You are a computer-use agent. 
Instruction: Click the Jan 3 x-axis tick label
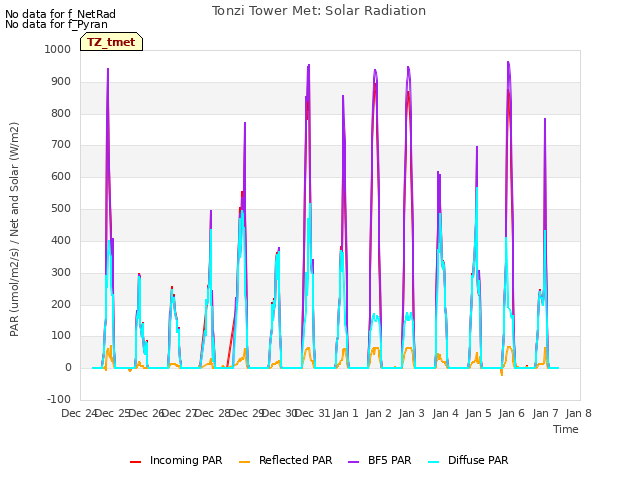412,413
